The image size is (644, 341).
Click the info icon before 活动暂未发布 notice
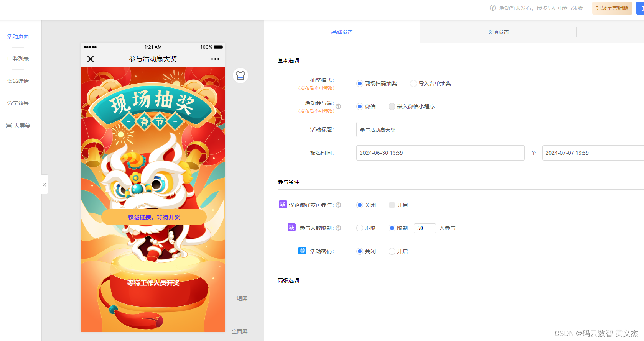493,8
